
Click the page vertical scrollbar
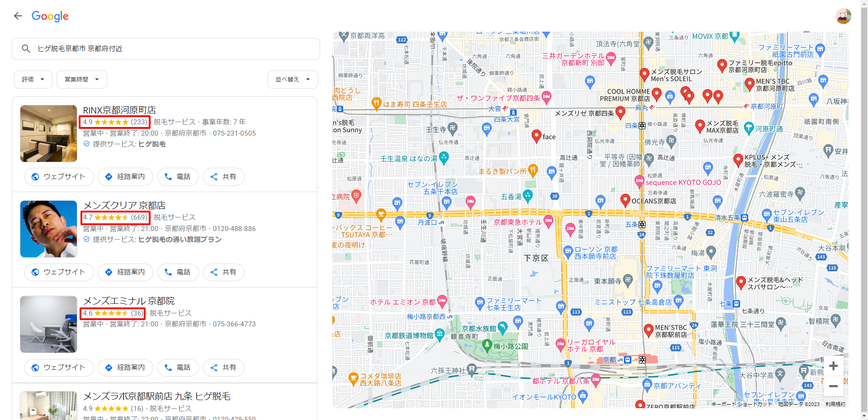[x=864, y=210]
